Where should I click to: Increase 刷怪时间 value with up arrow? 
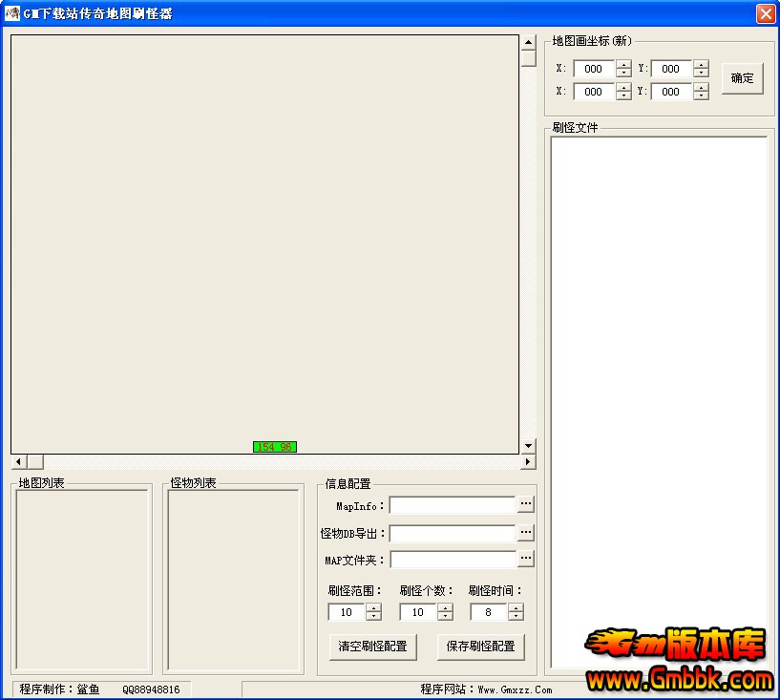516,608
